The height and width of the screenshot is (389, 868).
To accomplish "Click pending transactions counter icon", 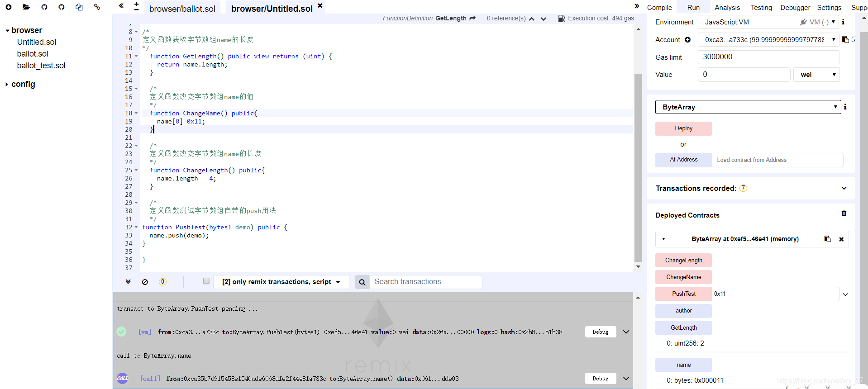I will (162, 281).
